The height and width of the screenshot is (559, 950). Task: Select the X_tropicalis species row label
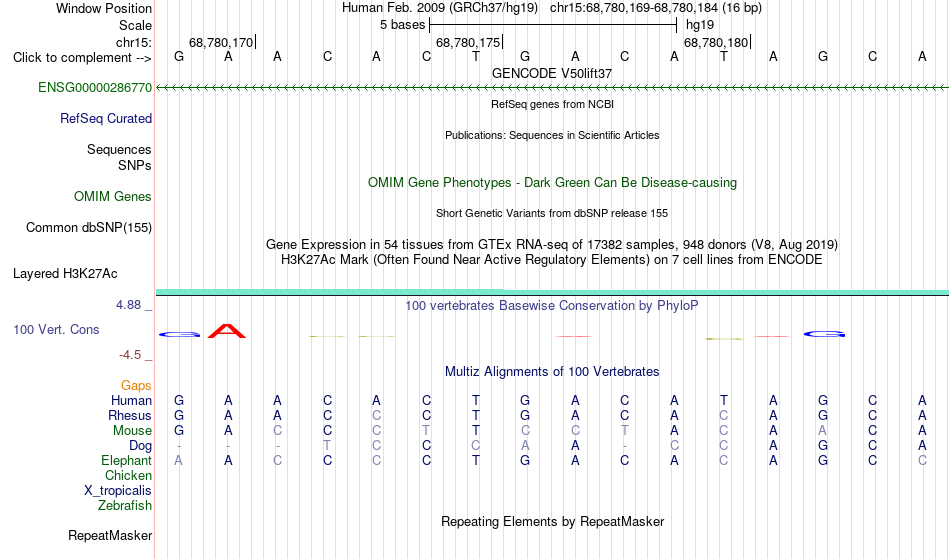(118, 491)
